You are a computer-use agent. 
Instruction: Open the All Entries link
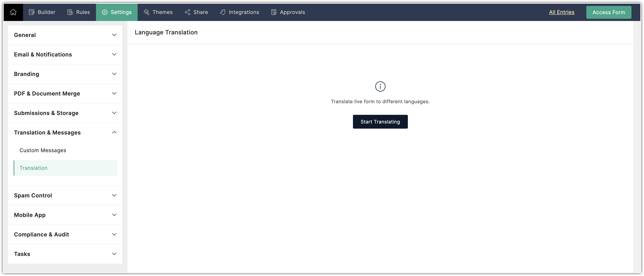tap(561, 12)
